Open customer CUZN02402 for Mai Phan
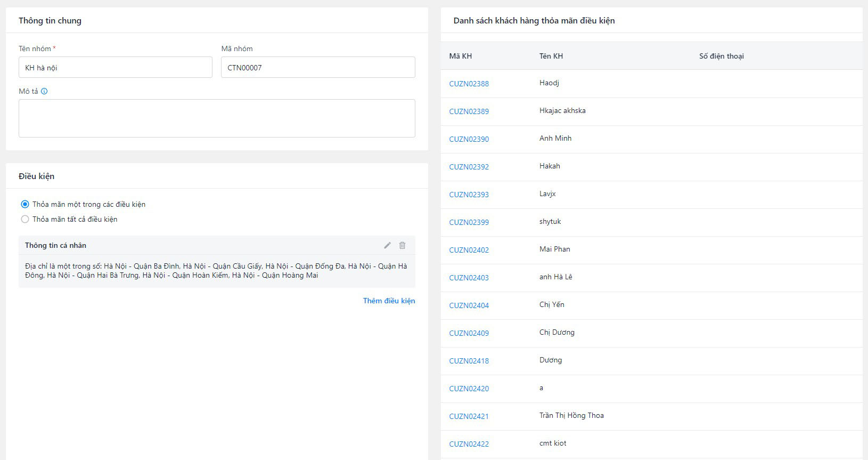This screenshot has width=868, height=460. (x=469, y=250)
